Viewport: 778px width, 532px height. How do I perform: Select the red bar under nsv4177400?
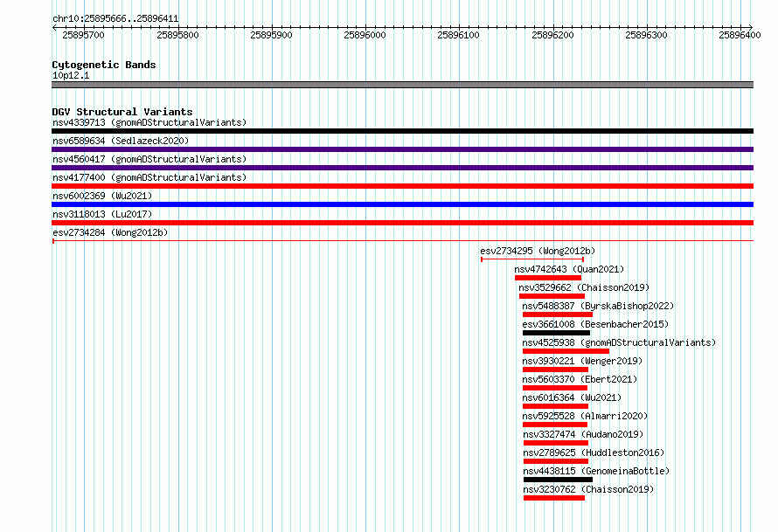(x=402, y=186)
